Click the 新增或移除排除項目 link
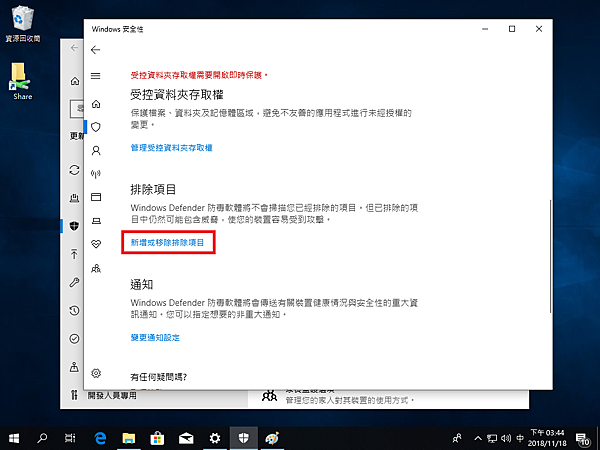Viewport: 600px width, 450px height. tap(168, 243)
